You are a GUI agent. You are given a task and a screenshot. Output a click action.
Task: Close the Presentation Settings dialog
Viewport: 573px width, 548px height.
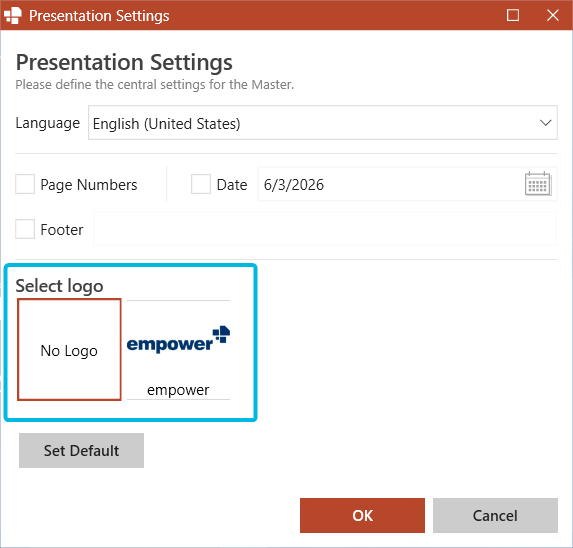(x=553, y=15)
